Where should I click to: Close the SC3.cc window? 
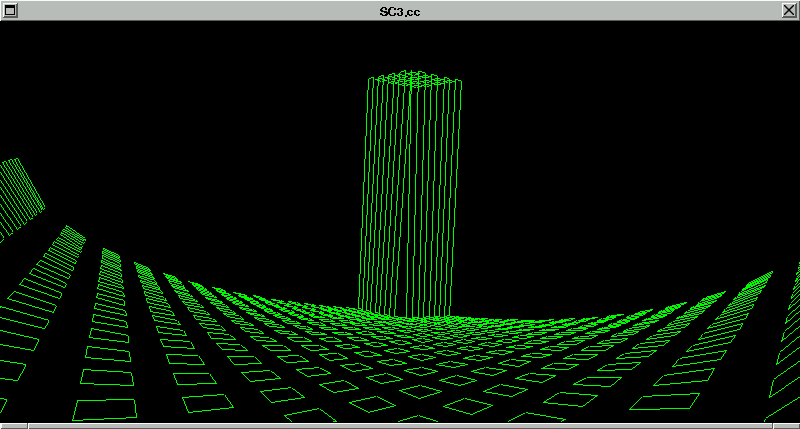click(790, 9)
